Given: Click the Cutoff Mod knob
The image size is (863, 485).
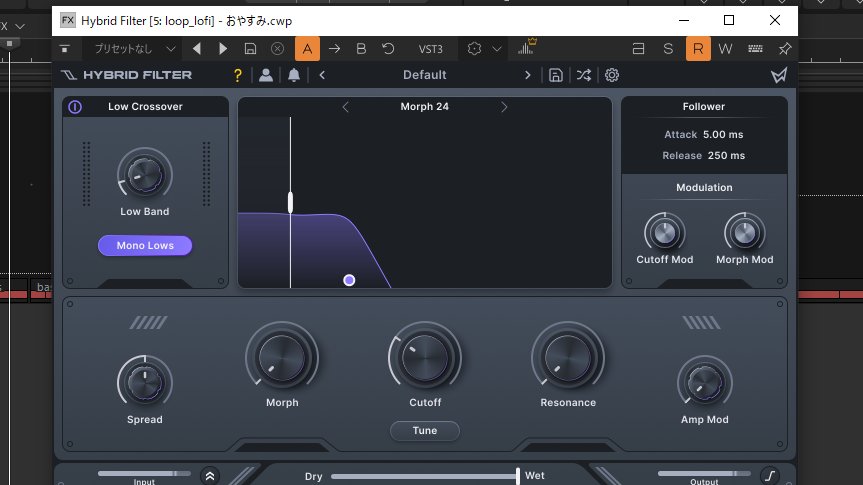Looking at the screenshot, I should pyautogui.click(x=665, y=233).
